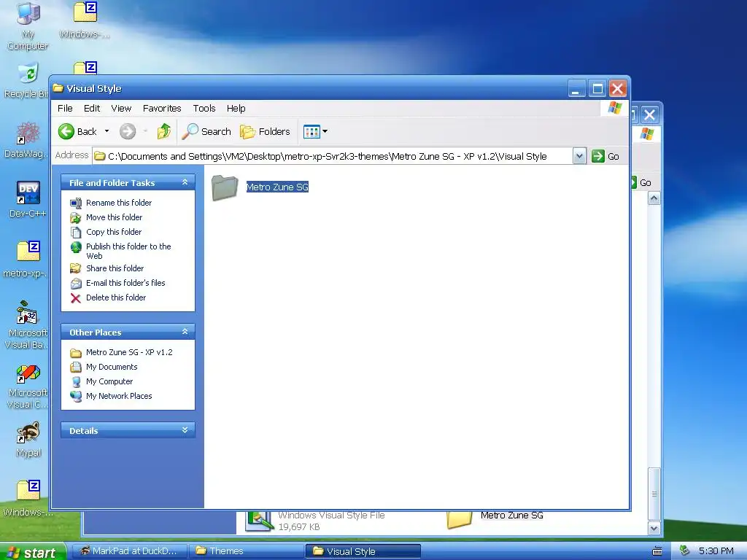Go to My Network Places
The image size is (747, 560).
[119, 396]
